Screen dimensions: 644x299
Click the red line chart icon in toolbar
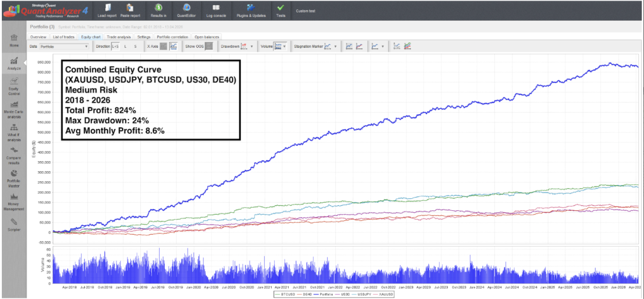tap(359, 47)
